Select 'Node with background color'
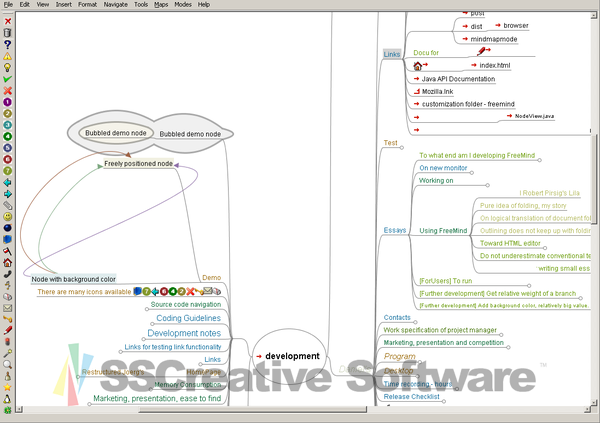The image size is (600, 423). click(x=73, y=279)
